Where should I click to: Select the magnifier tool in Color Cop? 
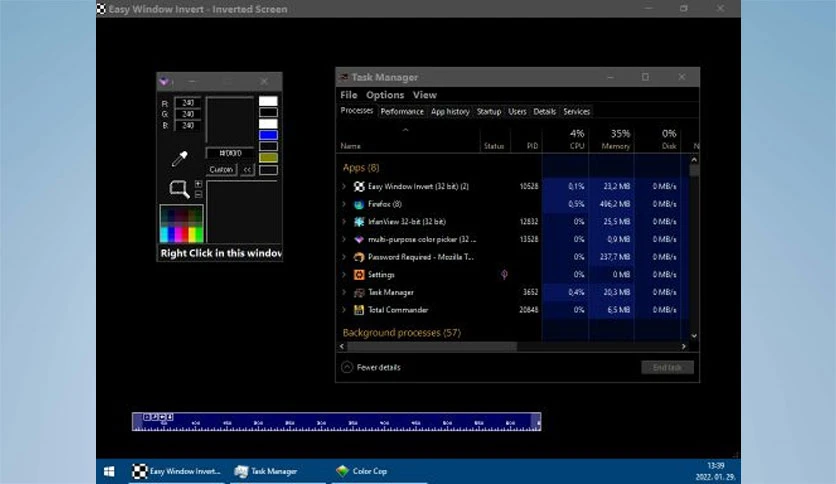click(179, 189)
